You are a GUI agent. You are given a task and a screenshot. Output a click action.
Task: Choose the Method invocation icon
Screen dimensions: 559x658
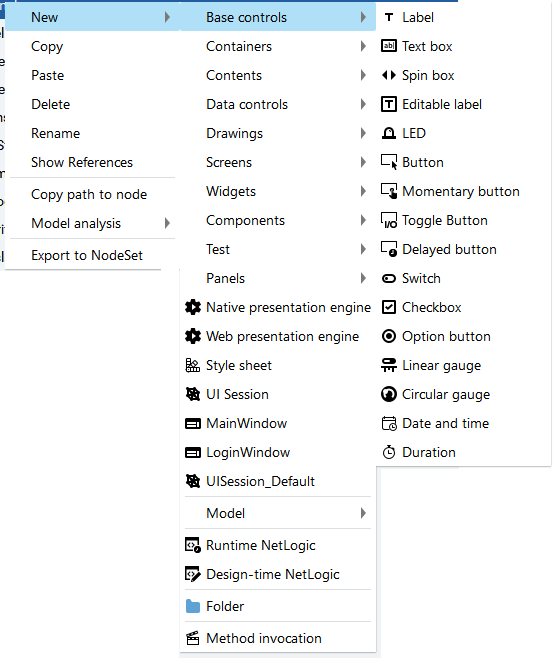(193, 638)
